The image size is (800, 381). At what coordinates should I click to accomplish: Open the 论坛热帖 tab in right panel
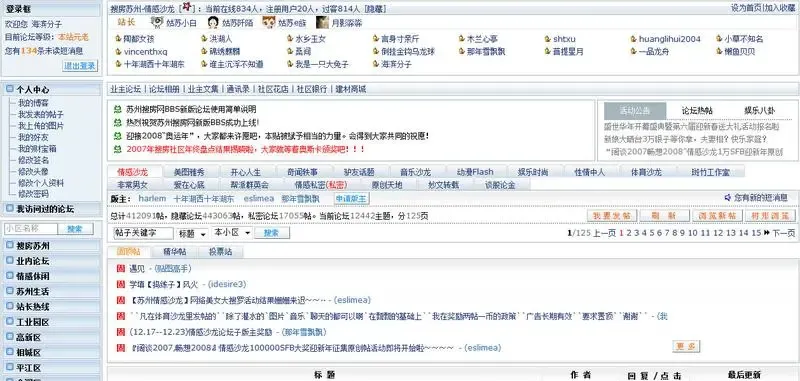(x=697, y=111)
